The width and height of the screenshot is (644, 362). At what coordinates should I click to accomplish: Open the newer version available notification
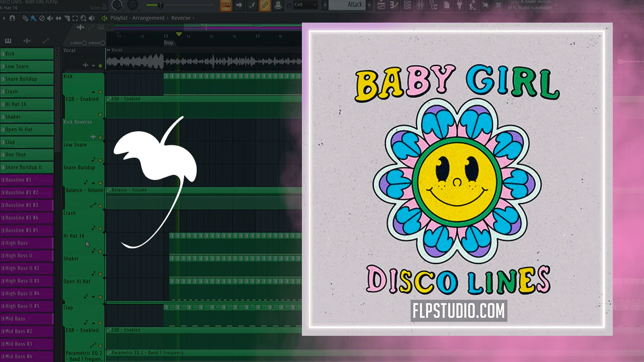[x=530, y=5]
